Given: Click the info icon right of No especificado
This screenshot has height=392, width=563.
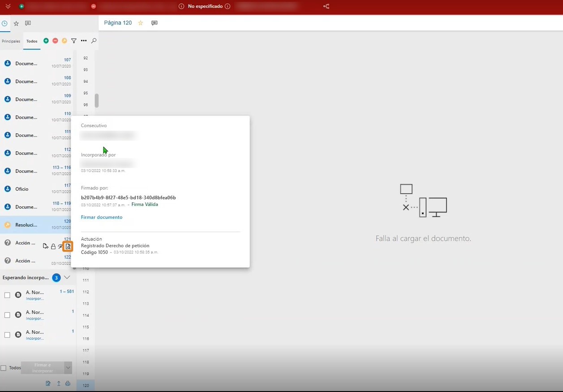Looking at the screenshot, I should pos(228,6).
